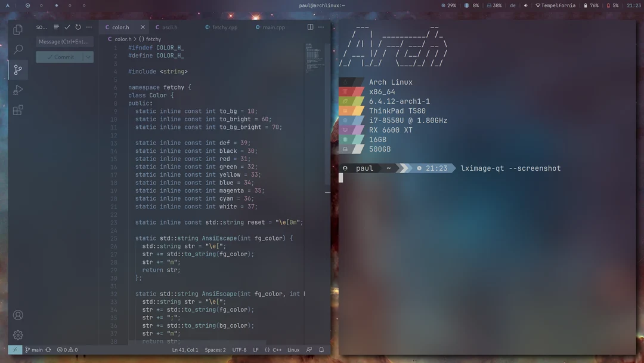644x363 pixels.
Task: Open the Search view
Action: tap(17, 49)
